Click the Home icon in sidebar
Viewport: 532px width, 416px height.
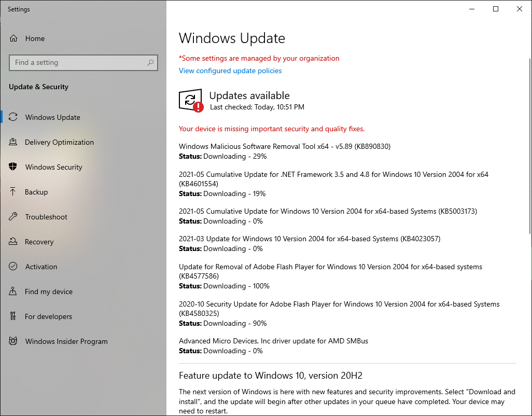click(x=13, y=38)
